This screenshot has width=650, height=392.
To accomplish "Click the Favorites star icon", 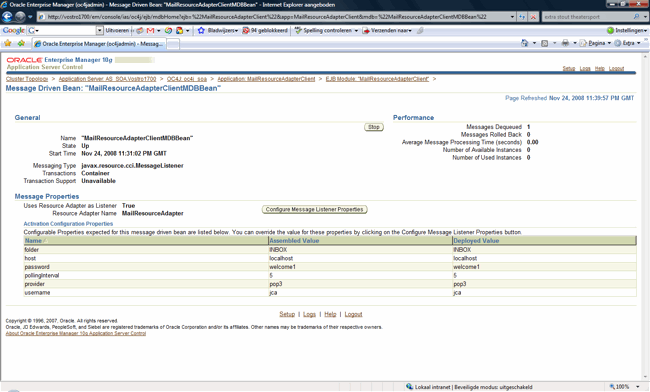I will 8,43.
